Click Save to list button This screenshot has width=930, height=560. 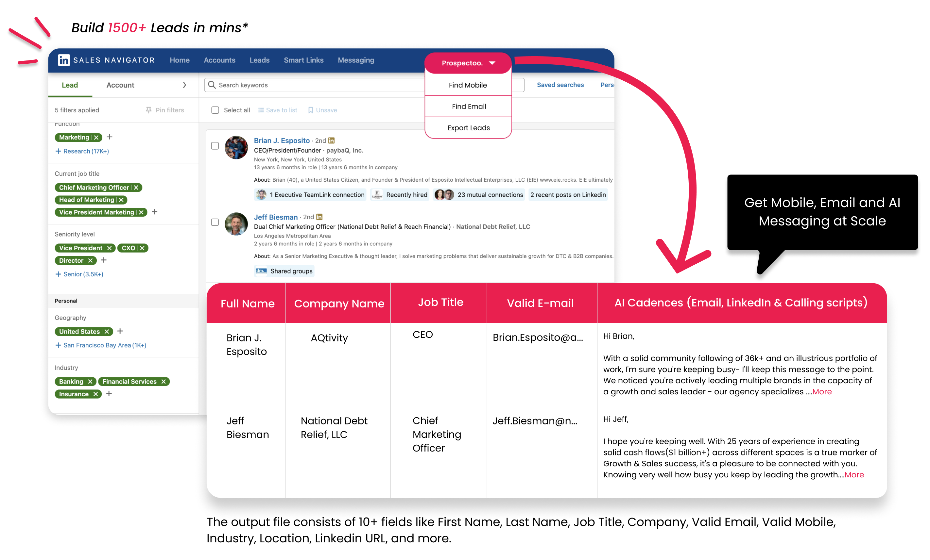278,110
